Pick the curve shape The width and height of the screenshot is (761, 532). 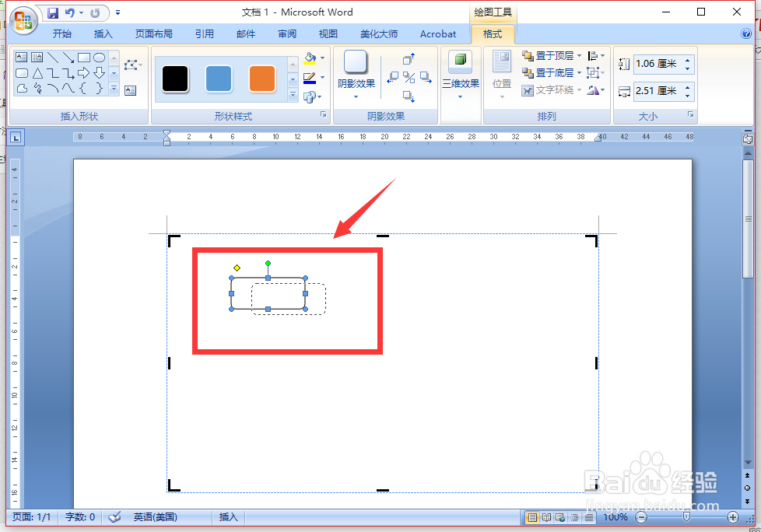tap(68, 88)
